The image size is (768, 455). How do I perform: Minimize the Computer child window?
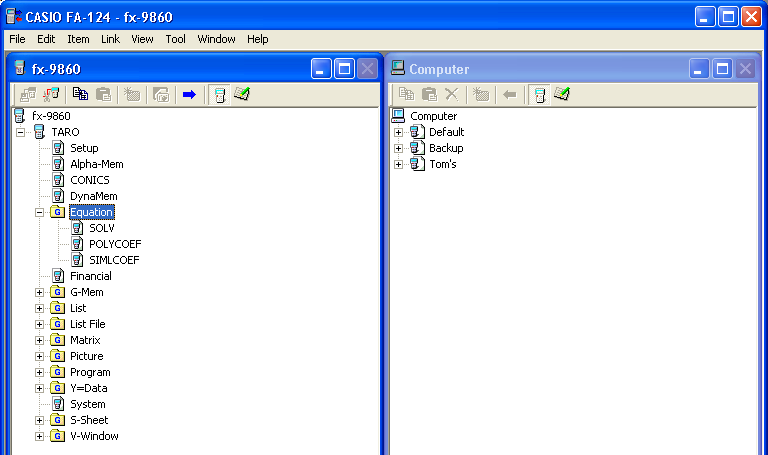(x=699, y=69)
